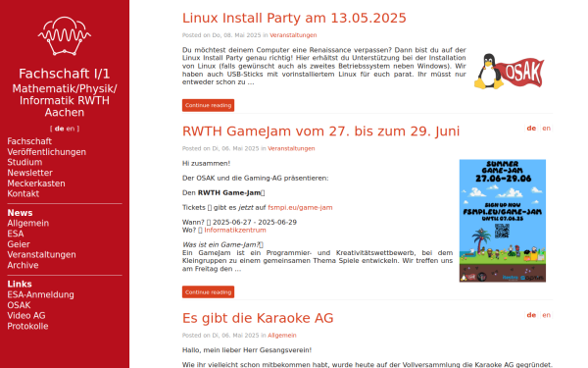
Task: Open the news Archive link
Action: pos(23,265)
